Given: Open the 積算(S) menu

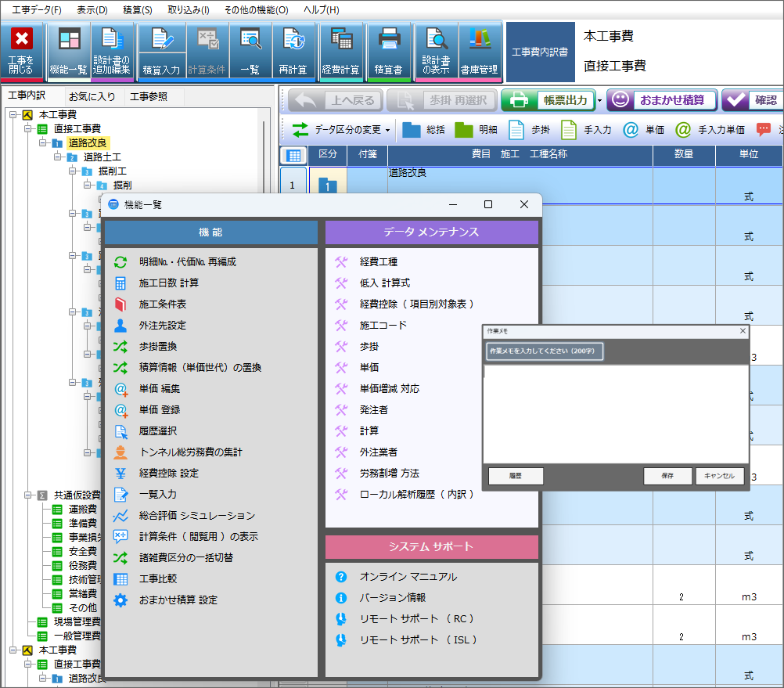Looking at the screenshot, I should (138, 10).
